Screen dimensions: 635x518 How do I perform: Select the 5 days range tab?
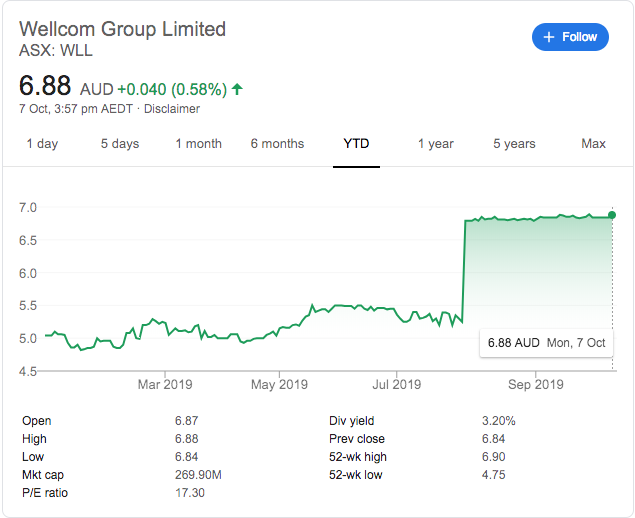coord(120,144)
